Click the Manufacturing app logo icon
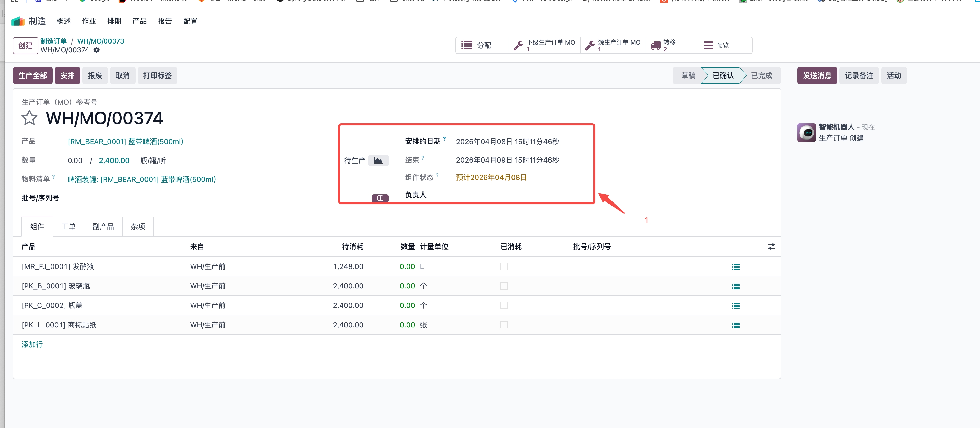This screenshot has width=980, height=428. [18, 21]
